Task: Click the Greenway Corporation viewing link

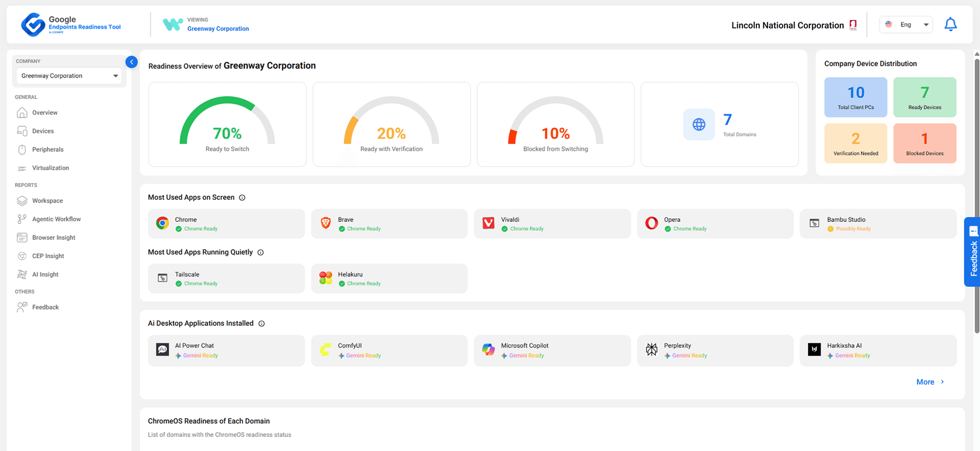Action: [218, 29]
